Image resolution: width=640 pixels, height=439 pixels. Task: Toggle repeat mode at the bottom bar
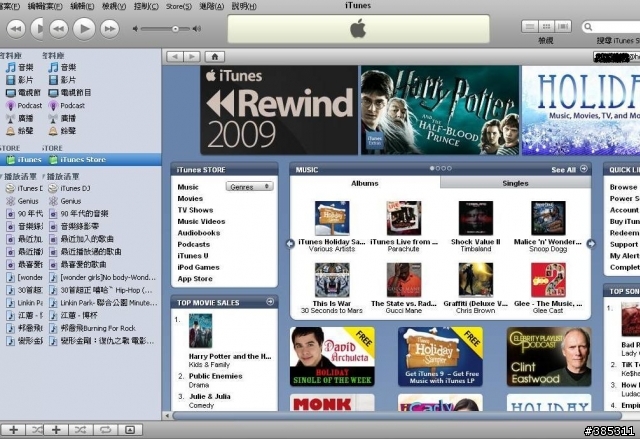105,430
